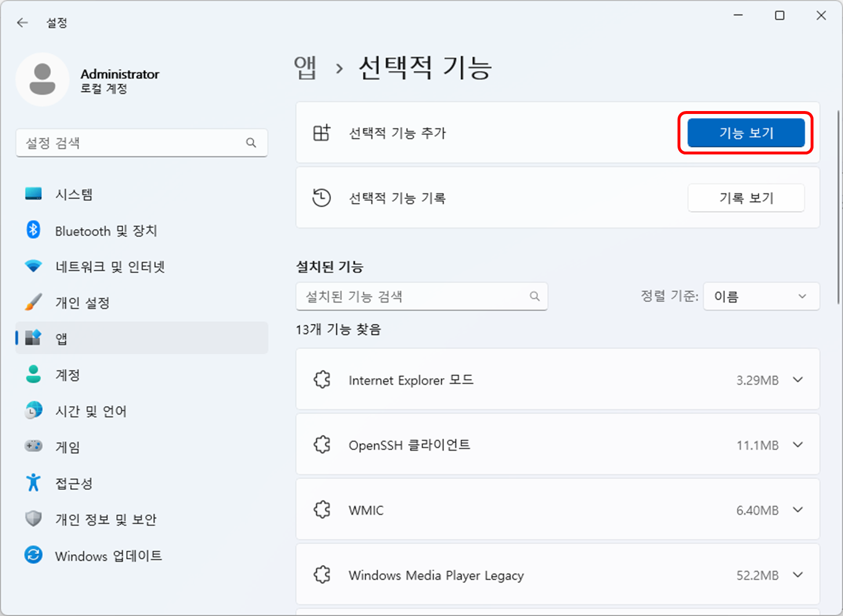843x616 pixels.
Task: Click the accessibility figure icon for 접근성
Action: click(x=34, y=482)
